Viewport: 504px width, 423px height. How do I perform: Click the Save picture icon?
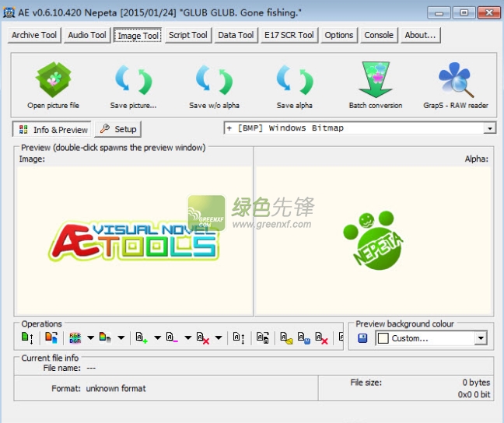click(134, 80)
